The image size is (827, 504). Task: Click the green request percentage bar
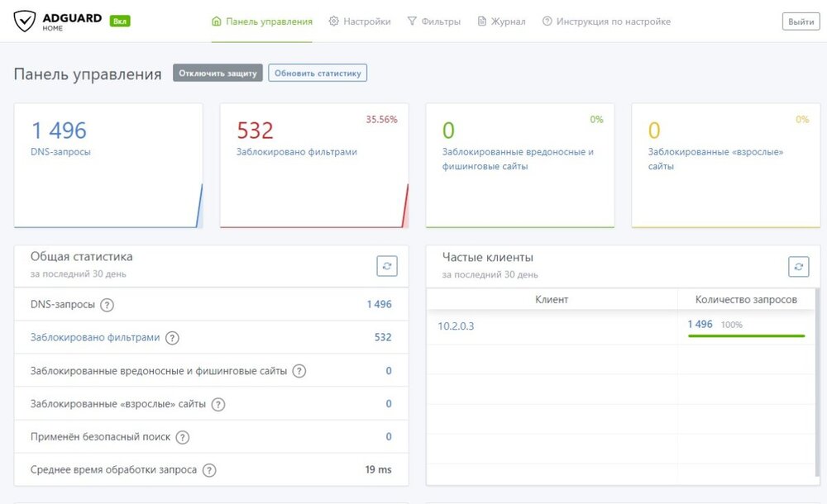[x=746, y=335]
